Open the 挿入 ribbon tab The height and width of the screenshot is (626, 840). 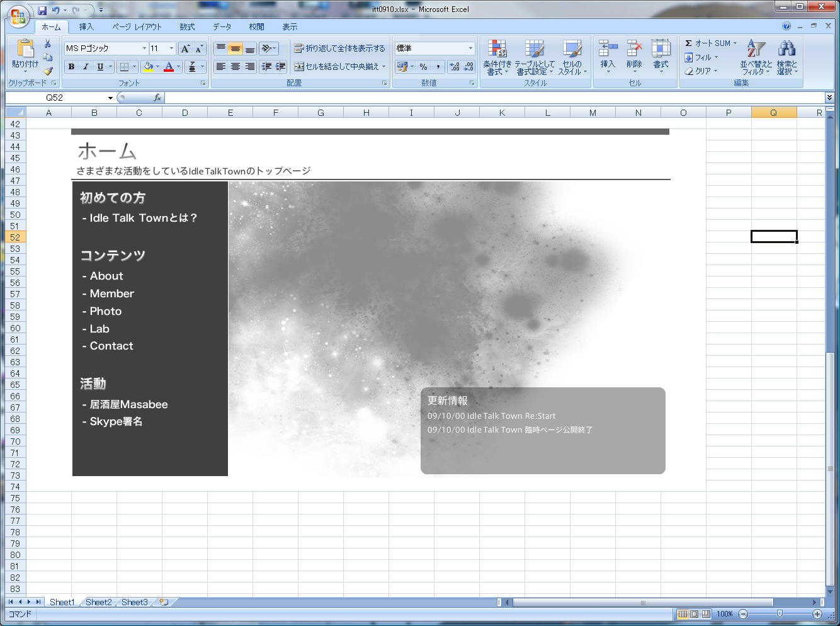pyautogui.click(x=86, y=27)
